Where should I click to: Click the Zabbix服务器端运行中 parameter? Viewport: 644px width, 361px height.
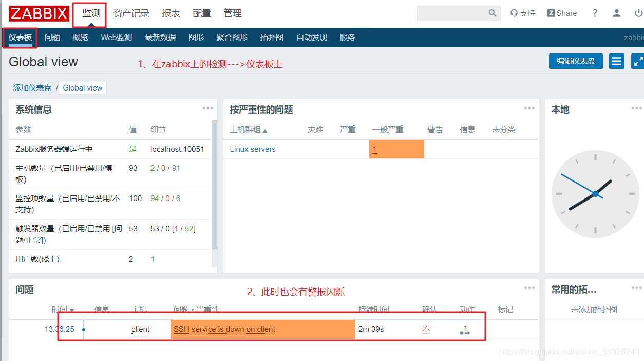point(54,149)
